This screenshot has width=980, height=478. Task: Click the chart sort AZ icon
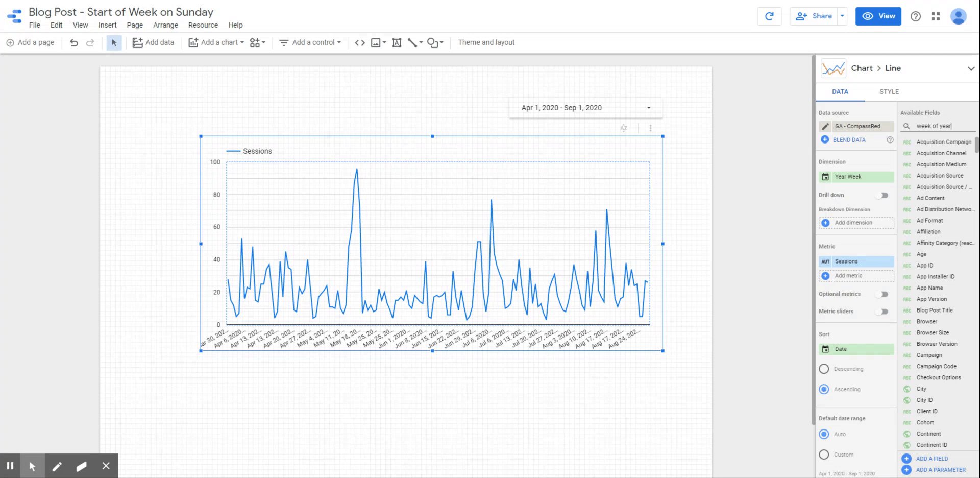click(x=624, y=128)
